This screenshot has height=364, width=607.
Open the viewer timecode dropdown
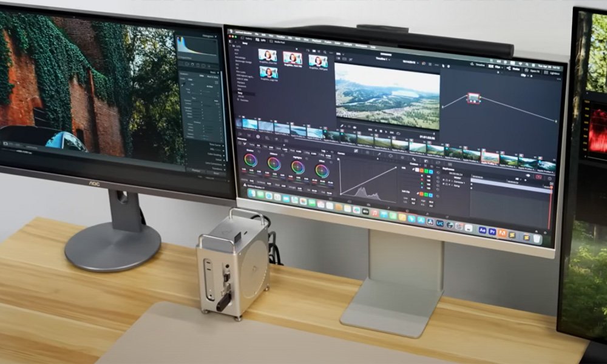point(411,62)
